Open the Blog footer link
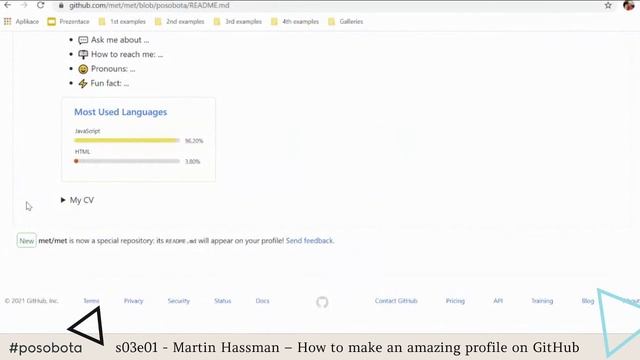 pos(588,301)
